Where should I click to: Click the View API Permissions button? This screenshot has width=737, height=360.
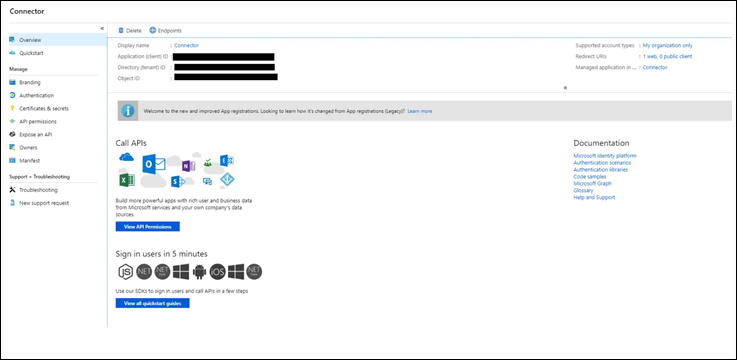click(x=148, y=227)
